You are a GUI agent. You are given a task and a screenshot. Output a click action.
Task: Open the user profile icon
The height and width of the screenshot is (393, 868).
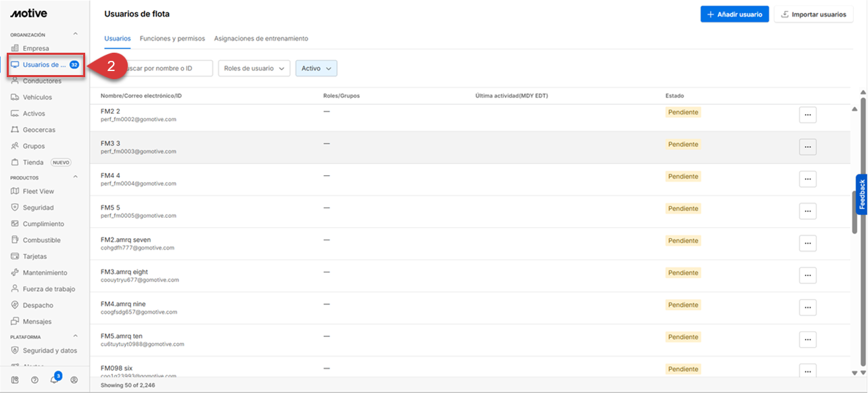coord(74,380)
